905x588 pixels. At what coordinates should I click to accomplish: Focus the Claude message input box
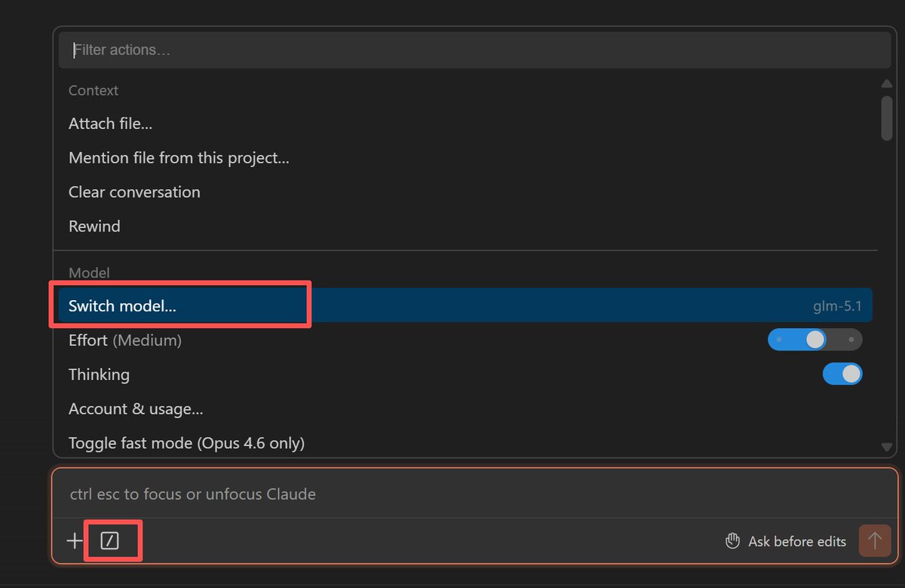475,495
